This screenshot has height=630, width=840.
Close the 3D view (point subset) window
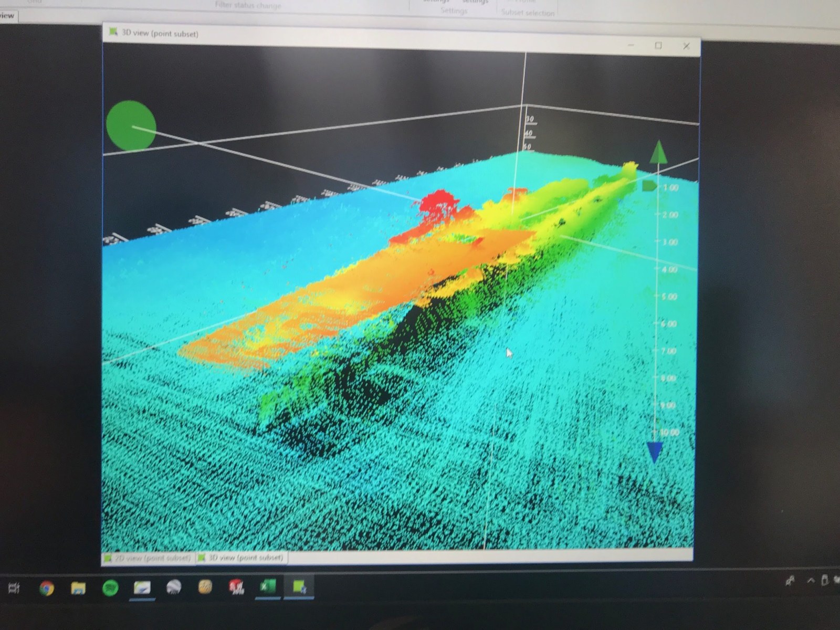[686, 46]
